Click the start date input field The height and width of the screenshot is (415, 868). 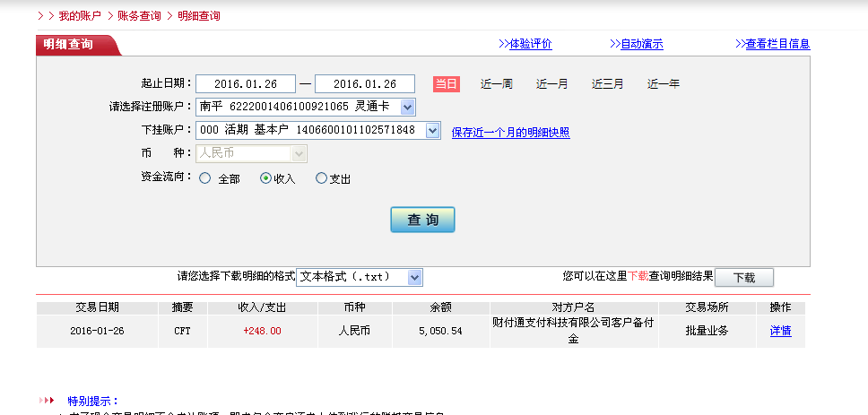(245, 84)
